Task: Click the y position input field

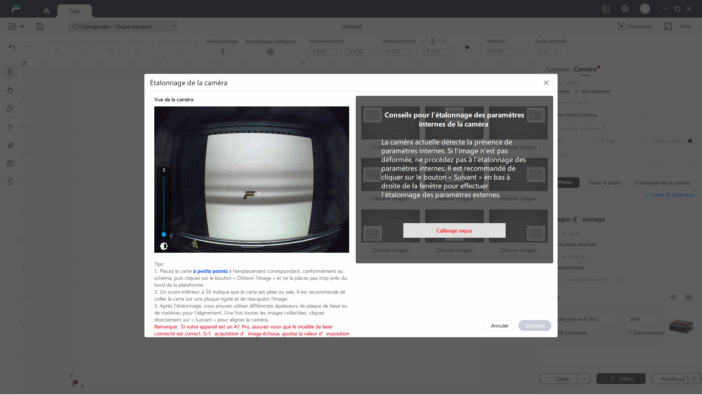Action: coord(361,52)
